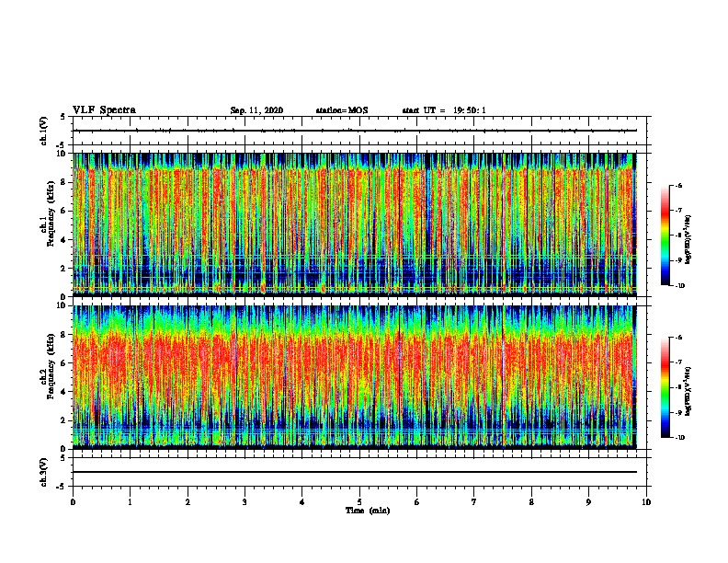Click the ch.1 spectrogram color bar
728x563 pixels.
click(x=665, y=236)
